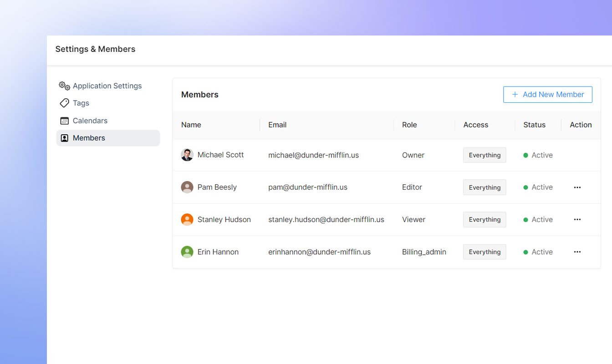Click the Add New Member button

[547, 95]
